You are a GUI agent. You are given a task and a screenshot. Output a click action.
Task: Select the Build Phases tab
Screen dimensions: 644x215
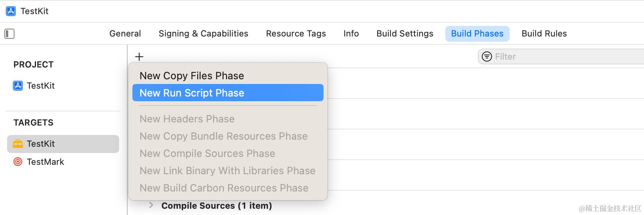477,34
